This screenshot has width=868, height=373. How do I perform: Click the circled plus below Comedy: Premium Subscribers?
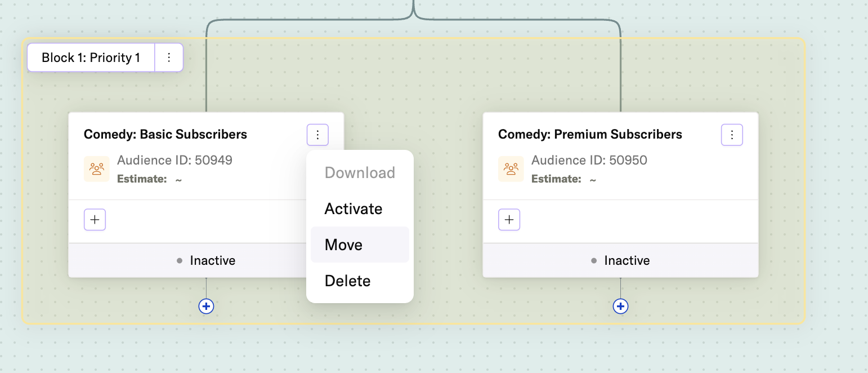point(620,306)
